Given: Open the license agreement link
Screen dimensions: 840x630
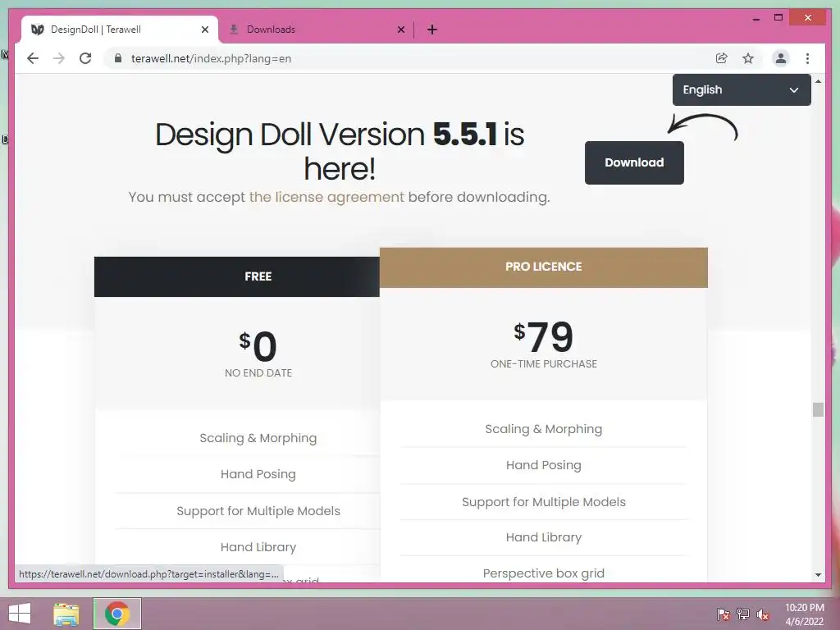Looking at the screenshot, I should coord(326,197).
